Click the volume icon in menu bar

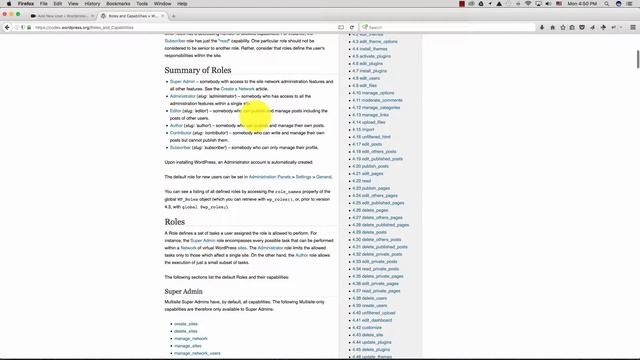pyautogui.click(x=549, y=4)
